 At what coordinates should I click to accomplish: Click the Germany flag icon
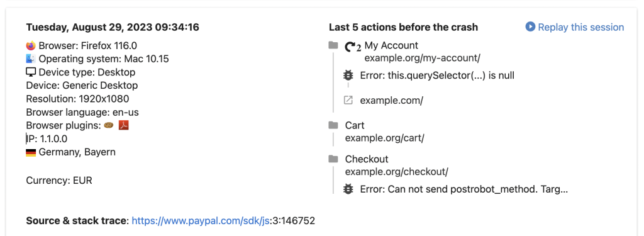[31, 152]
